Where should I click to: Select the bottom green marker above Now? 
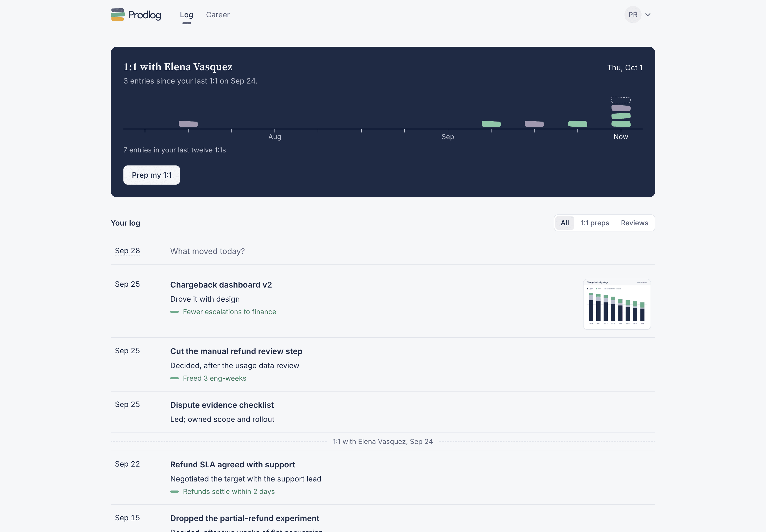tap(621, 124)
